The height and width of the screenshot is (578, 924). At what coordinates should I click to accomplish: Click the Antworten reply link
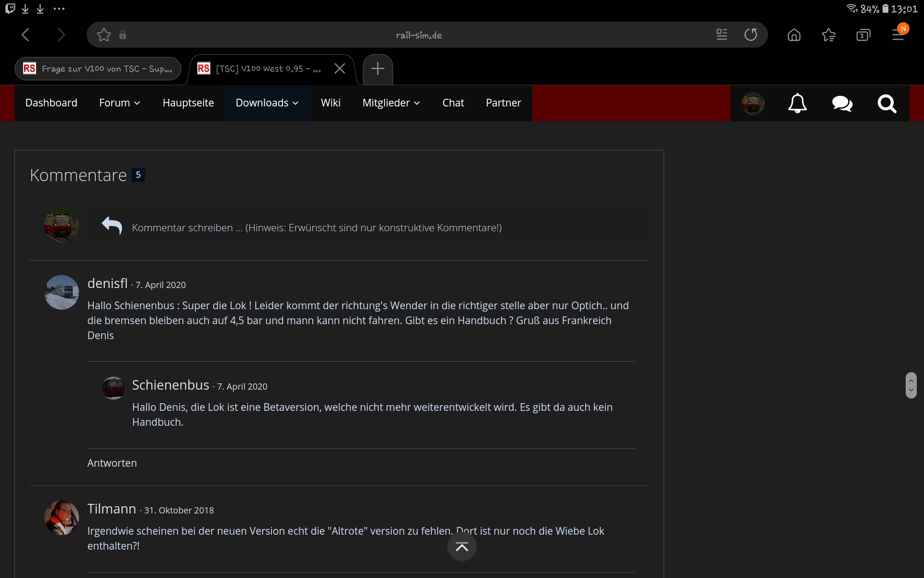coord(112,463)
